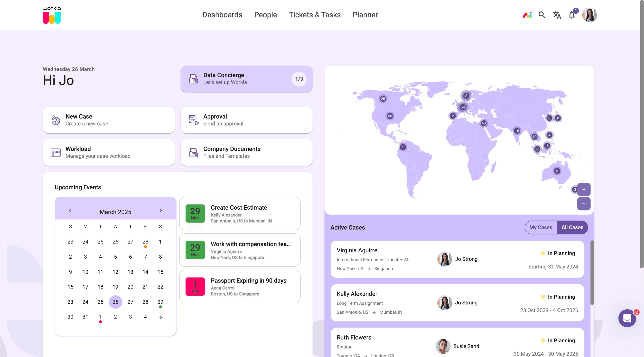The image size is (644, 357).
Task: Go to previous calendar month
Action: [x=70, y=210]
